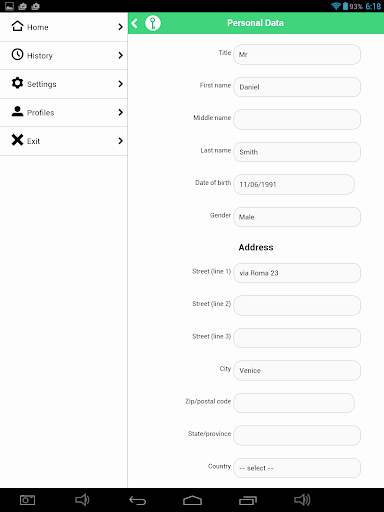This screenshot has width=384, height=512.
Task: Expand the Home menu chevron
Action: coord(121,27)
